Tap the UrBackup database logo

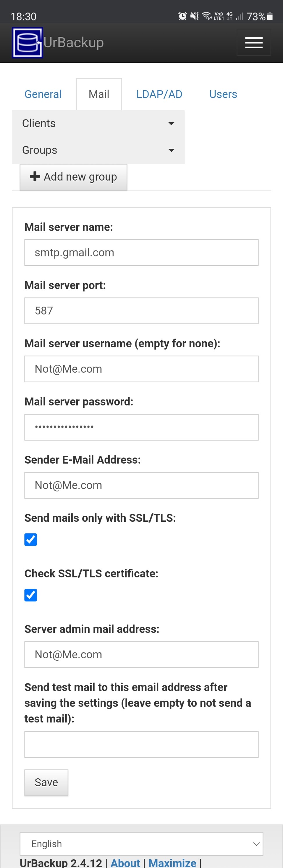click(27, 43)
